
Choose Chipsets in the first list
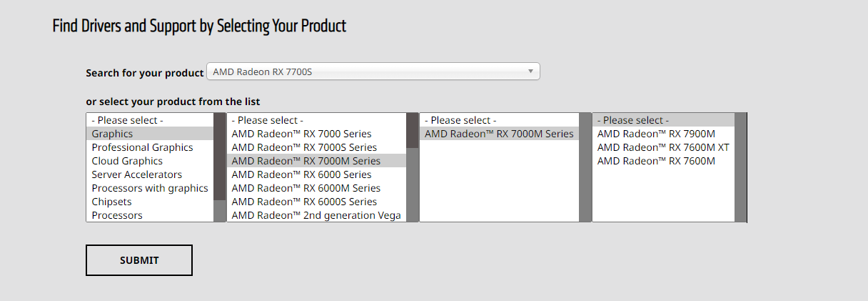[x=111, y=202]
